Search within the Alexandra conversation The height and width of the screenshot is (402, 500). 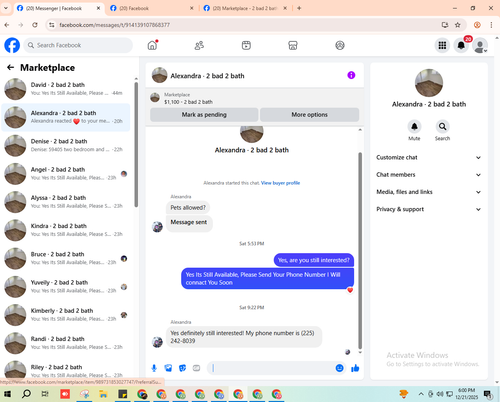pyautogui.click(x=442, y=127)
